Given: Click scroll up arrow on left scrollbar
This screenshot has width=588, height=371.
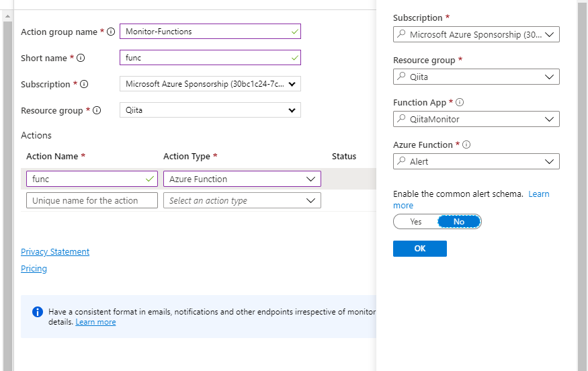Looking at the screenshot, I should (7, 16).
